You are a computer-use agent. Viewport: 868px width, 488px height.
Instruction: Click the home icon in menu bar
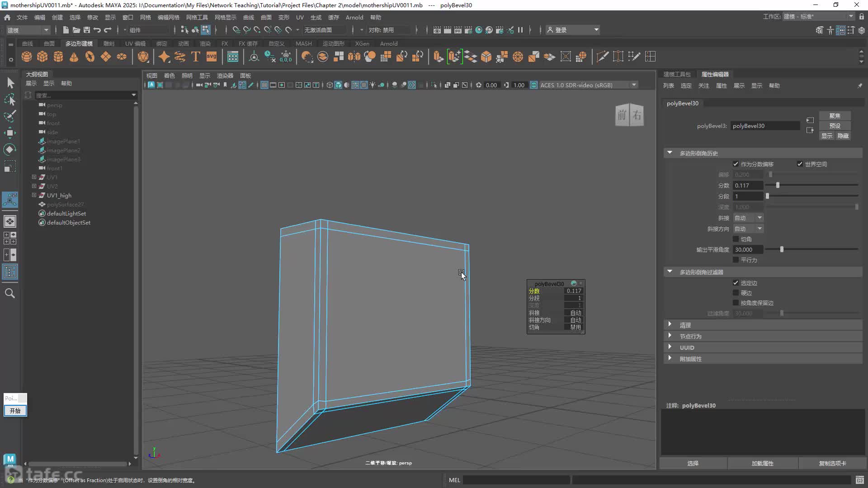click(x=7, y=17)
